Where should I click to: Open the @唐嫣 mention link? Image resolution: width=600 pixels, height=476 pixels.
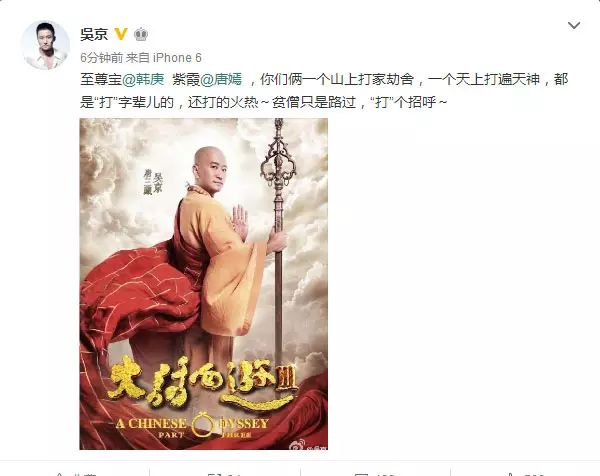(221, 80)
